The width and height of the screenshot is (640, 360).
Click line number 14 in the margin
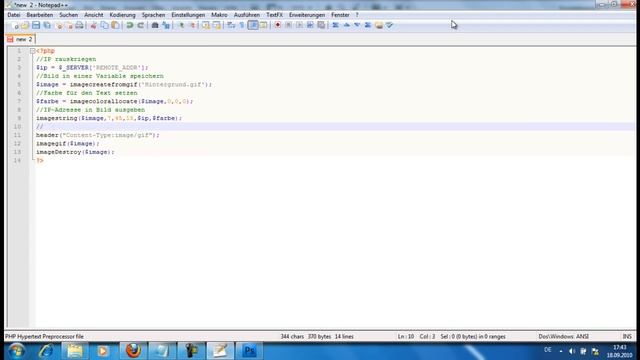(x=17, y=160)
